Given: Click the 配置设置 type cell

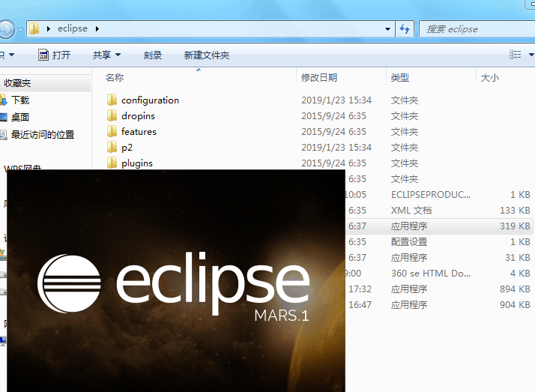Looking at the screenshot, I should tap(409, 241).
